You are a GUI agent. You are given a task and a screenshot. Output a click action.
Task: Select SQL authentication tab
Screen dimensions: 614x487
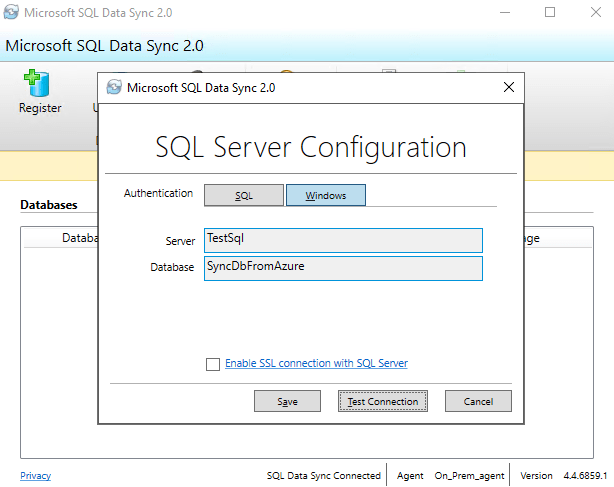coord(244,195)
